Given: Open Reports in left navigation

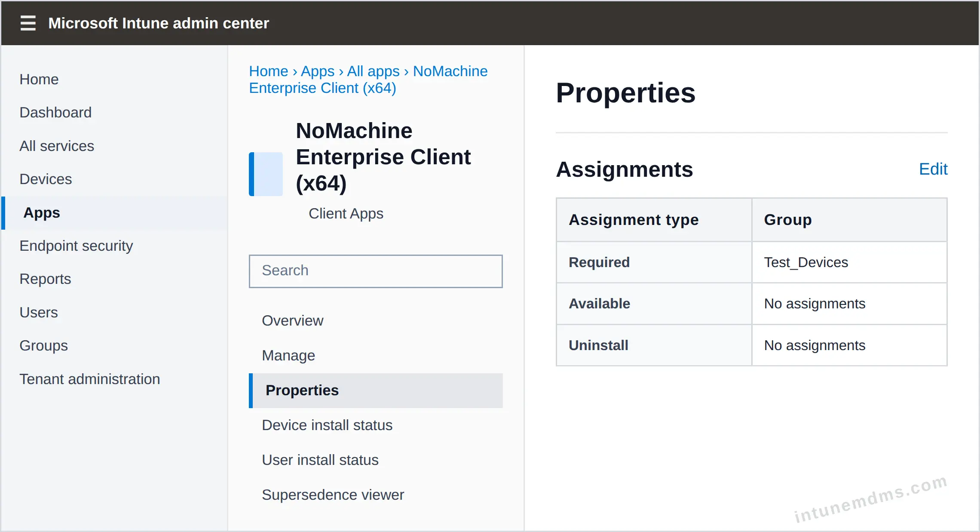Looking at the screenshot, I should pos(45,279).
